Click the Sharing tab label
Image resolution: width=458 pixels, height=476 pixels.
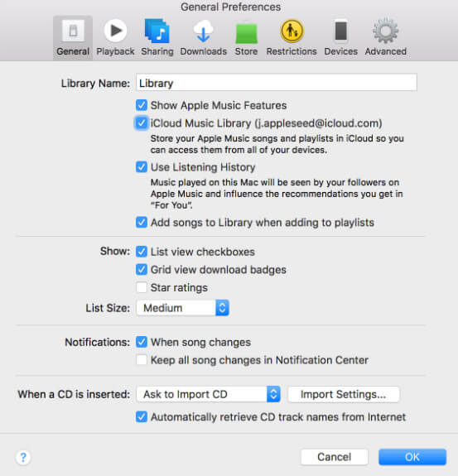coord(157,51)
